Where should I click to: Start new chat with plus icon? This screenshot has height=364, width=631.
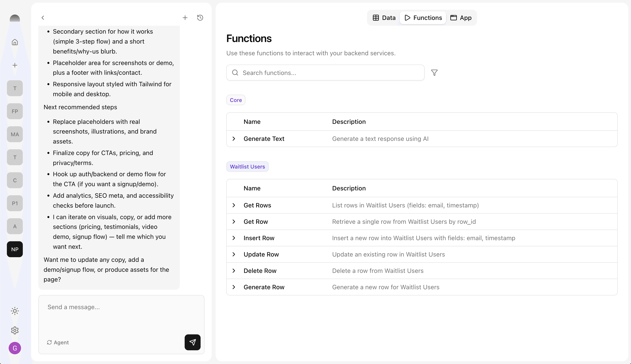[185, 18]
